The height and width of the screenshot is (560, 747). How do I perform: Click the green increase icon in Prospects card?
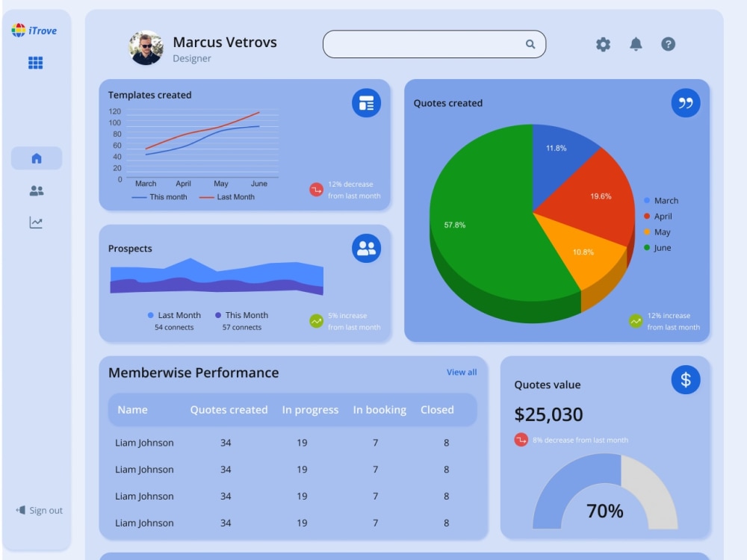[x=316, y=321]
